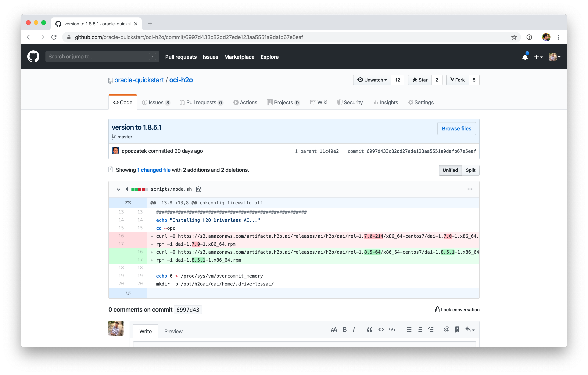588x375 pixels.
Task: Switch the diff view to Split
Action: click(471, 170)
